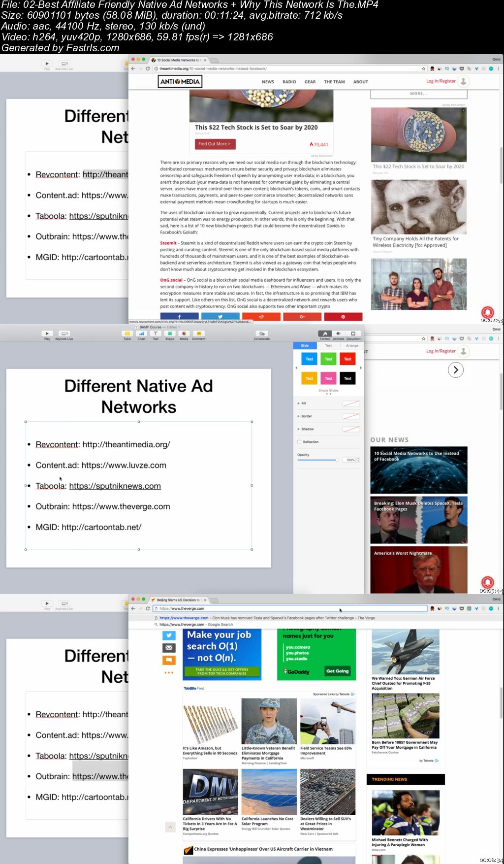This screenshot has height=864, width=504.
Task: Open the ABOUT menu item on Anti Media
Action: click(x=360, y=82)
